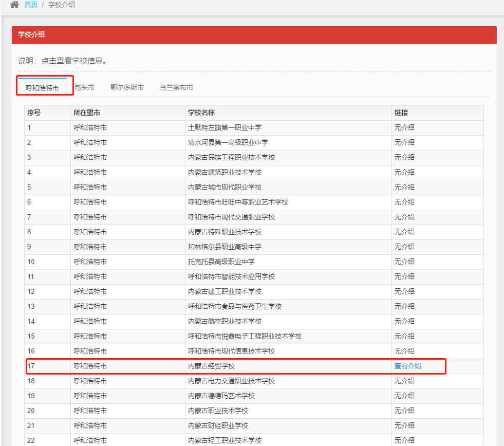Select 呼和浩特市悦鑫电子工程职业技术学校 cell
Screen dimensions: 504x446
coord(288,337)
